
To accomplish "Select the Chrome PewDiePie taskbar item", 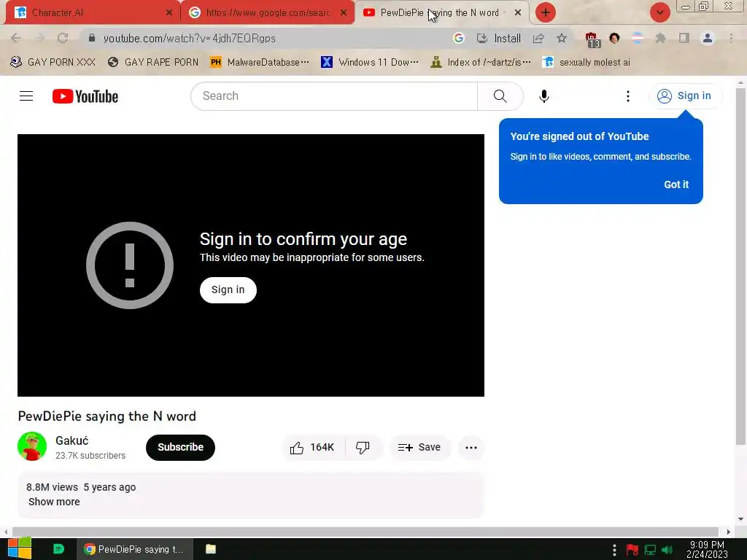I will coord(135,549).
